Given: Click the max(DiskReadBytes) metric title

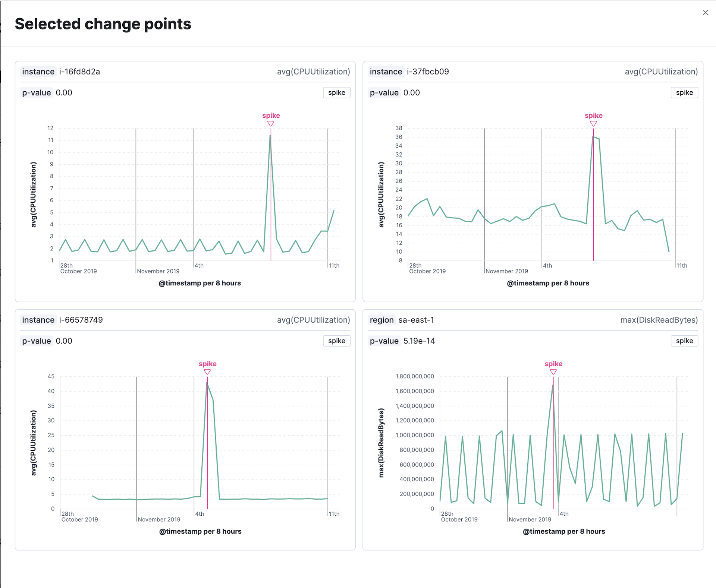Looking at the screenshot, I should point(659,320).
